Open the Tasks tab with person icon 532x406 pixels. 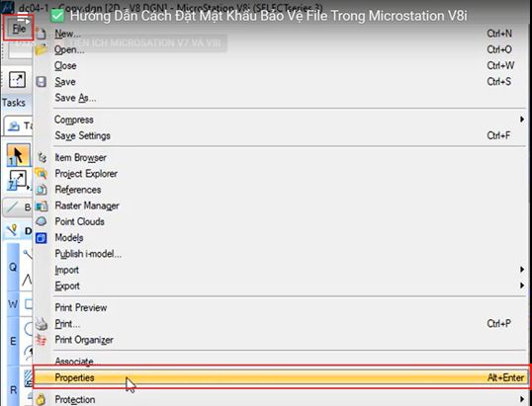click(19, 126)
